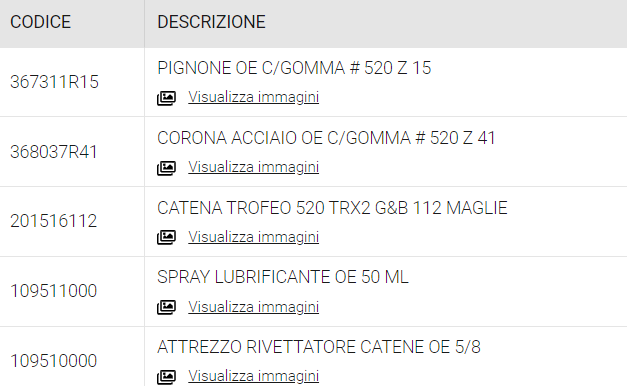
Task: Click image gallery icon for ATTREZZO RIVETTATORE row
Action: (x=166, y=377)
